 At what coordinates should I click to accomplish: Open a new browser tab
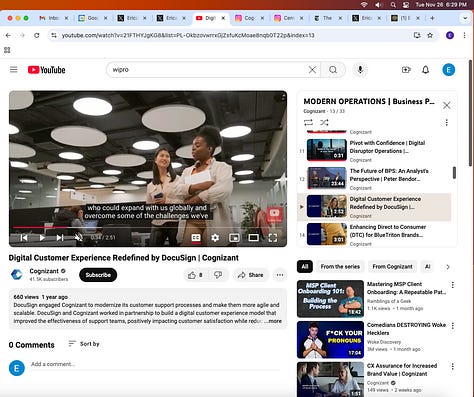point(432,18)
